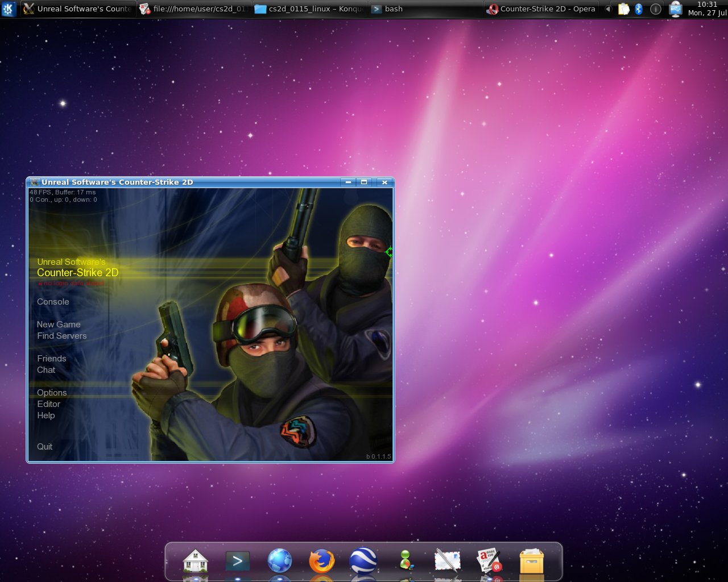Select New Game in the game menu
This screenshot has width=728, height=582.
[59, 325]
